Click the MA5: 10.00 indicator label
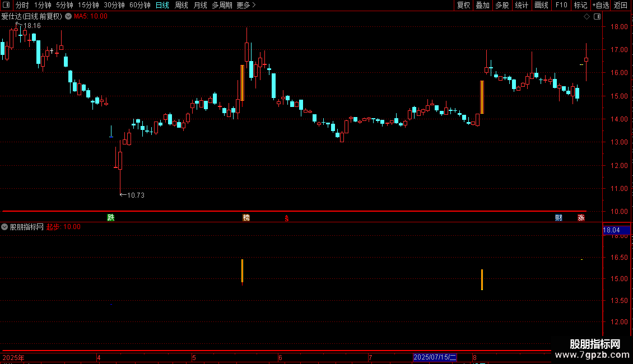The height and width of the screenshot is (364, 633). click(x=91, y=16)
